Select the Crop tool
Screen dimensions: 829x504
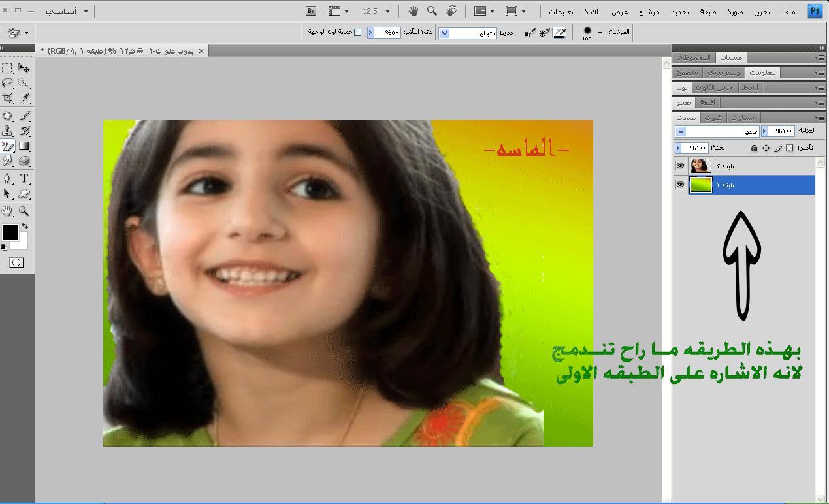click(x=8, y=99)
